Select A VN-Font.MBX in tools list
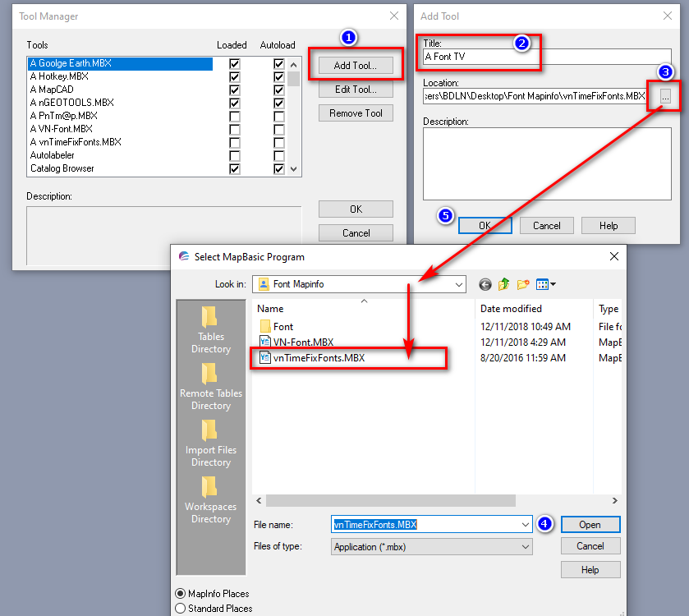This screenshot has width=689, height=616. coord(121,129)
